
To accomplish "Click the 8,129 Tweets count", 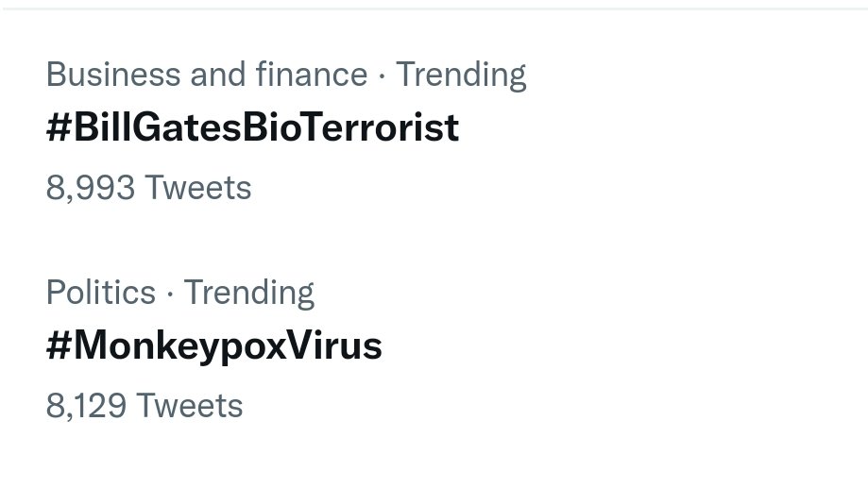I will tap(145, 406).
